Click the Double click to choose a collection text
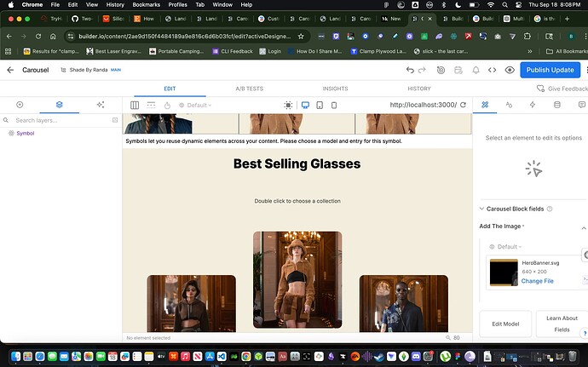The image size is (588, 367). [x=297, y=201]
